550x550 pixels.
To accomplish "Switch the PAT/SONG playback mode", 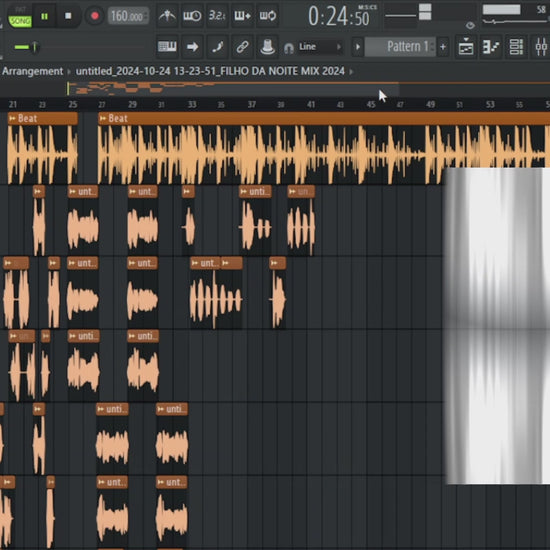I will coord(20,16).
